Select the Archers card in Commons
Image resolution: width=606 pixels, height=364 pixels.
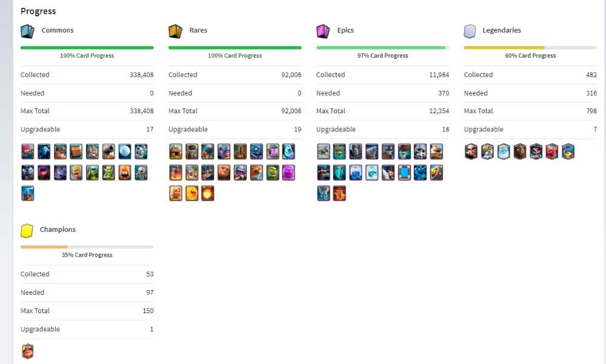click(27, 152)
